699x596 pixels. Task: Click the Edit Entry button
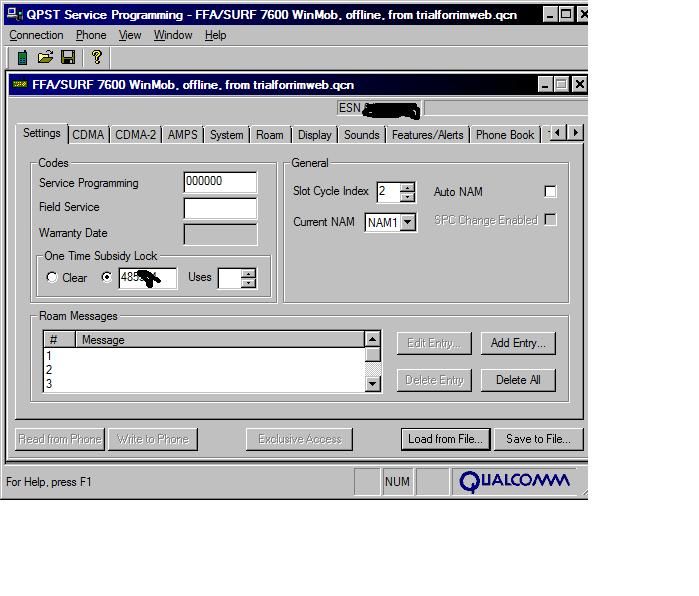(x=434, y=343)
